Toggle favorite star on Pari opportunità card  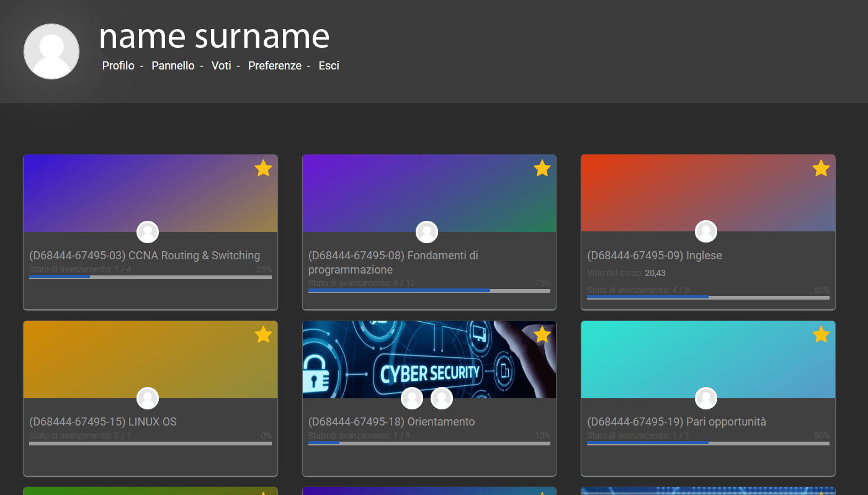tap(821, 335)
